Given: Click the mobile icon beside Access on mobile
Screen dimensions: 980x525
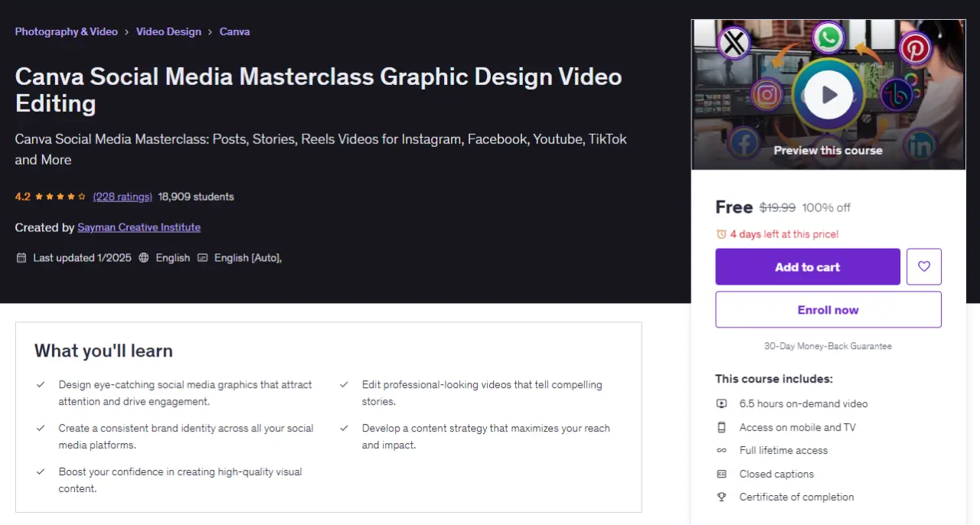Looking at the screenshot, I should (x=721, y=427).
